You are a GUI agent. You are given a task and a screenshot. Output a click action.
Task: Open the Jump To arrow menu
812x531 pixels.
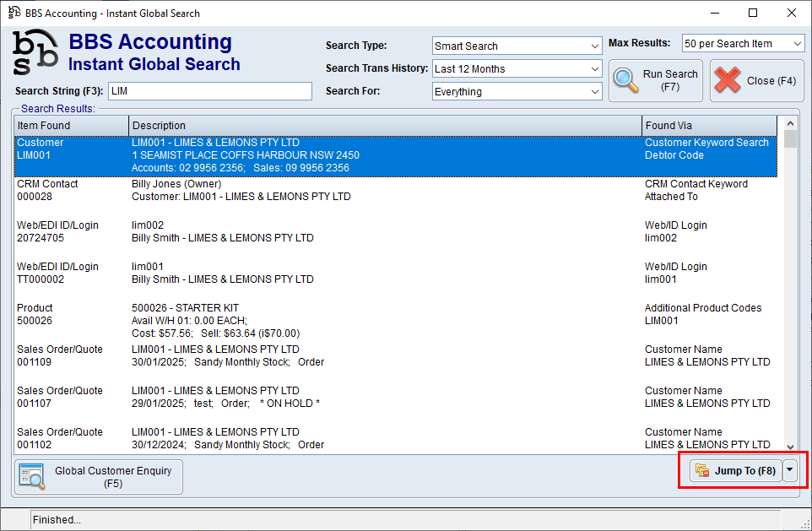[x=790, y=471]
